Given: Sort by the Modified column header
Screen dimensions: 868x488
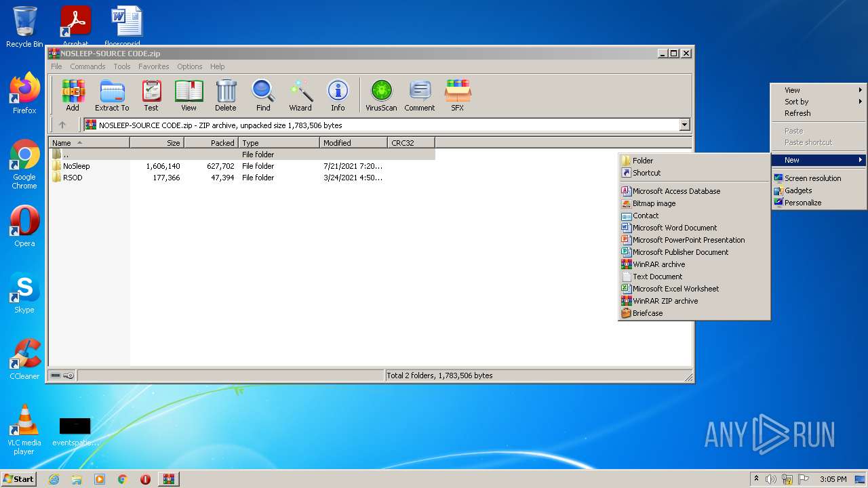Looking at the screenshot, I should pyautogui.click(x=353, y=142).
